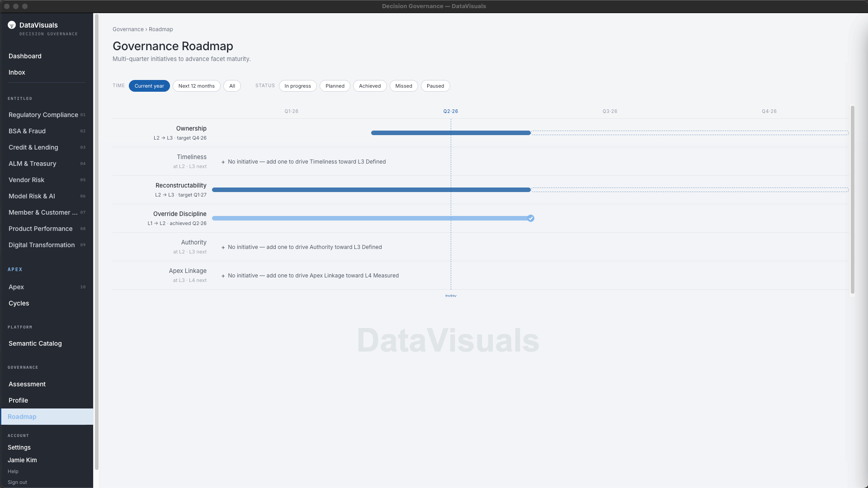Click the Reconstructability initiative progress bar
Image resolution: width=868 pixels, height=488 pixels.
[371, 190]
